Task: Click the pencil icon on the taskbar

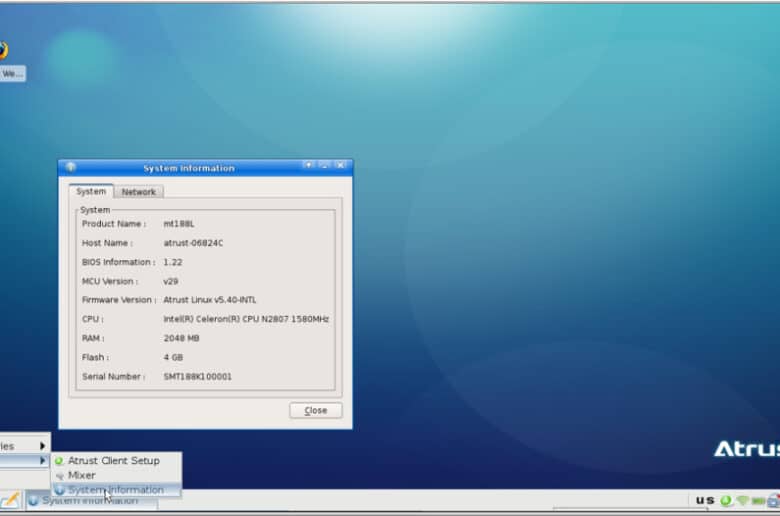Action: click(x=10, y=500)
